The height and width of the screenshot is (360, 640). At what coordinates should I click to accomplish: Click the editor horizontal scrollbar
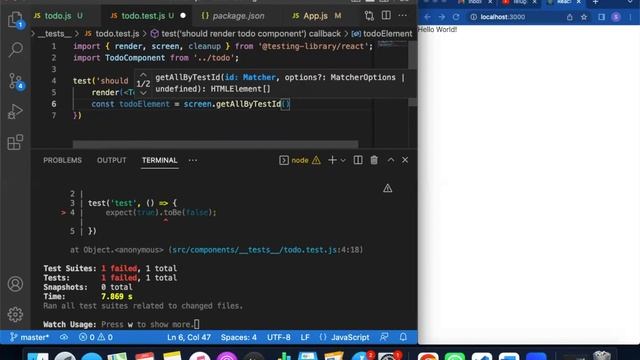click(x=216, y=144)
